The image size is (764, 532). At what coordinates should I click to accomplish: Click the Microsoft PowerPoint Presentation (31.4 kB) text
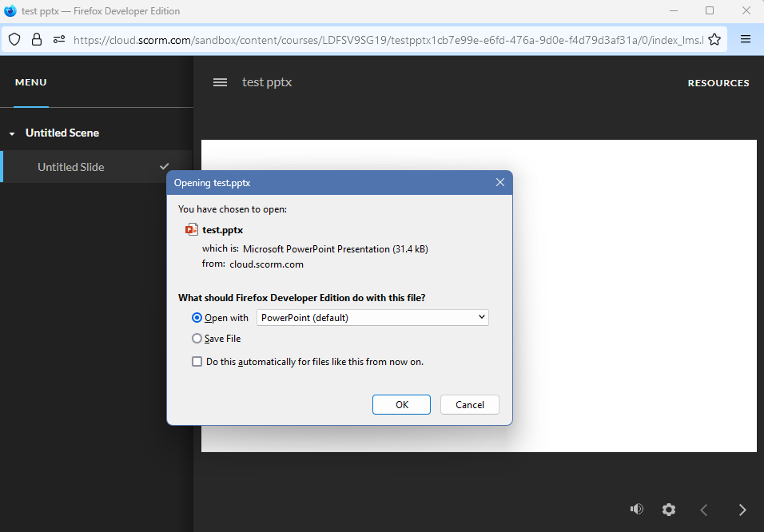pyautogui.click(x=335, y=249)
